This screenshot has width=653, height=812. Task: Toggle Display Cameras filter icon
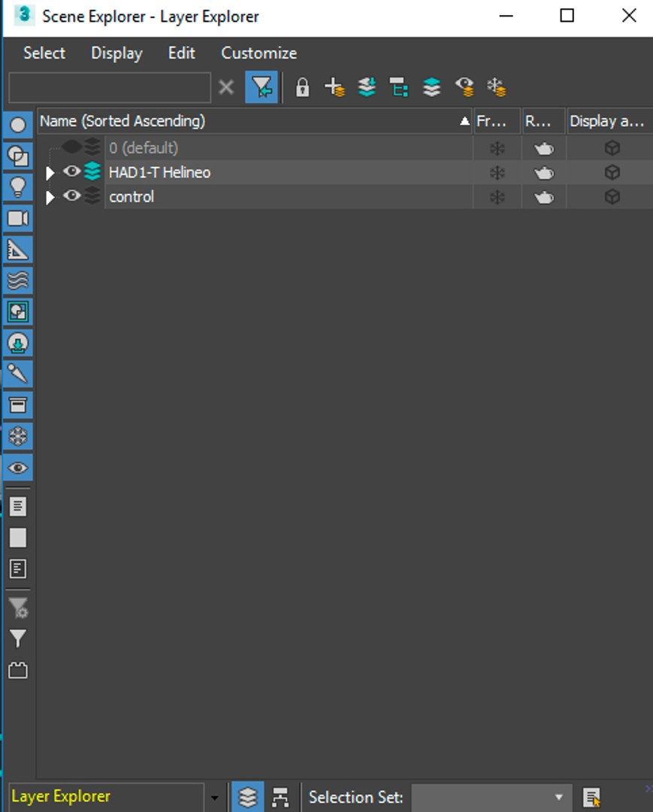pyautogui.click(x=18, y=218)
